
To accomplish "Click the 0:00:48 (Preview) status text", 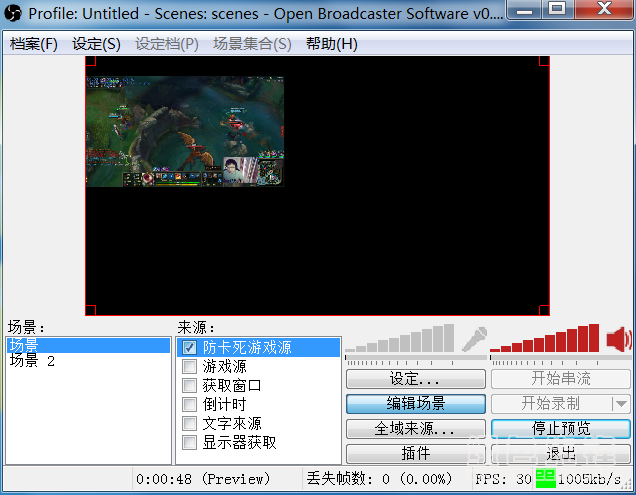I will point(203,479).
